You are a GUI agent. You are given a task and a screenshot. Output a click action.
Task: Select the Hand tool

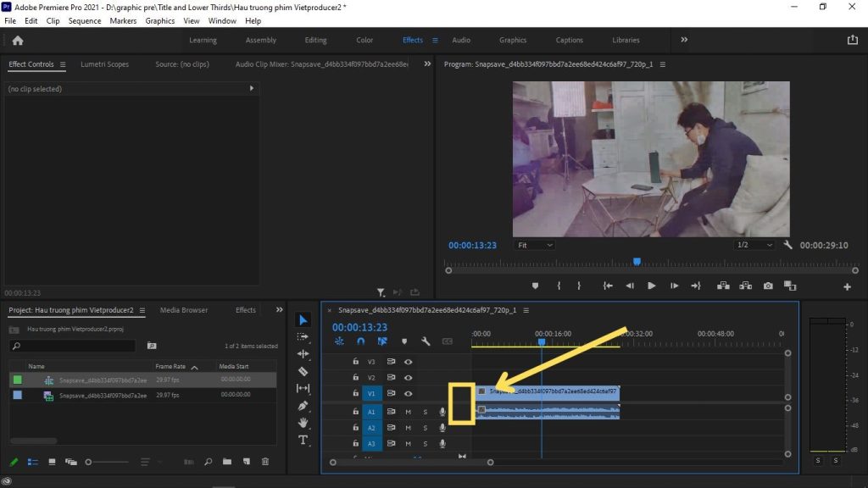pos(303,423)
